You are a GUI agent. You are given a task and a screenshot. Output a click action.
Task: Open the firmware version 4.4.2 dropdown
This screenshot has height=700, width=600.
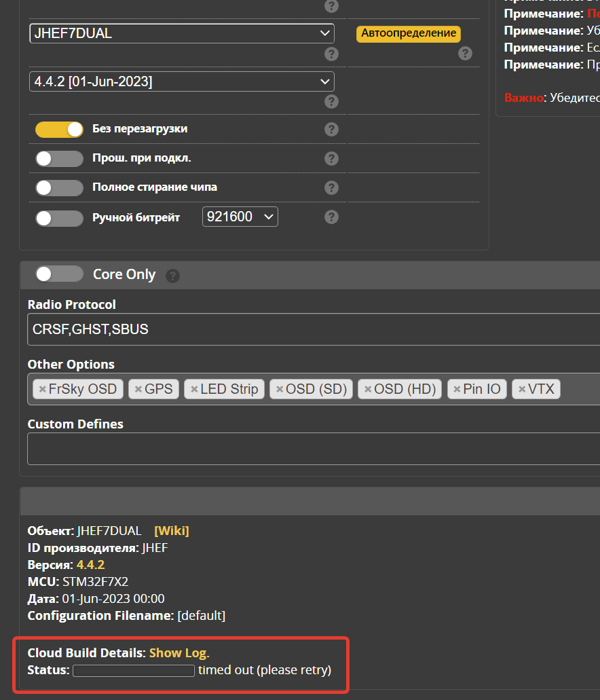coord(181,81)
